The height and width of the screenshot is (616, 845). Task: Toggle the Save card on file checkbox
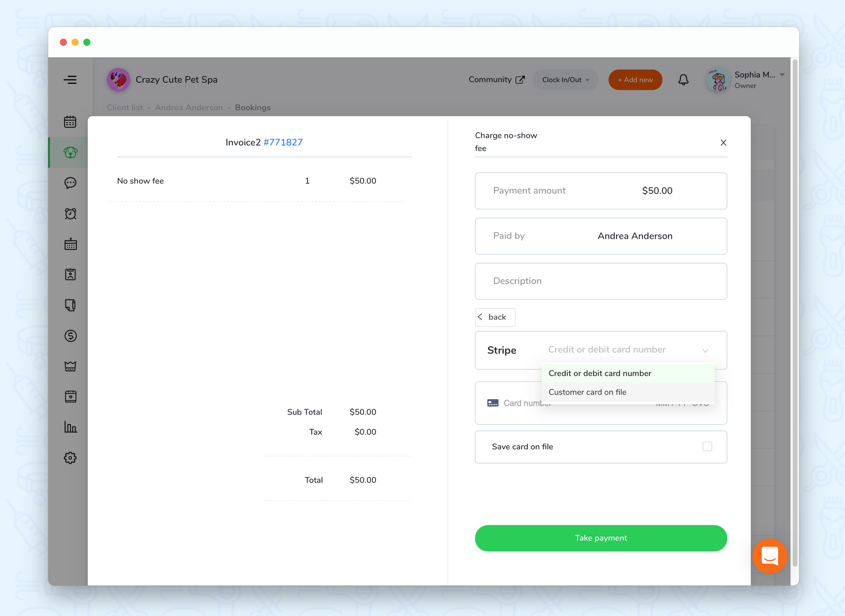click(707, 447)
